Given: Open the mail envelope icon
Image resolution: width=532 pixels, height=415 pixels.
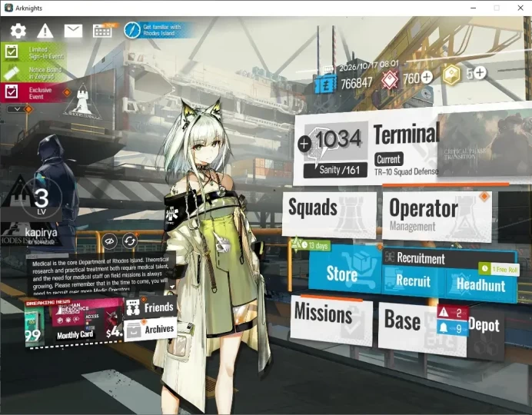Looking at the screenshot, I should [x=73, y=32].
